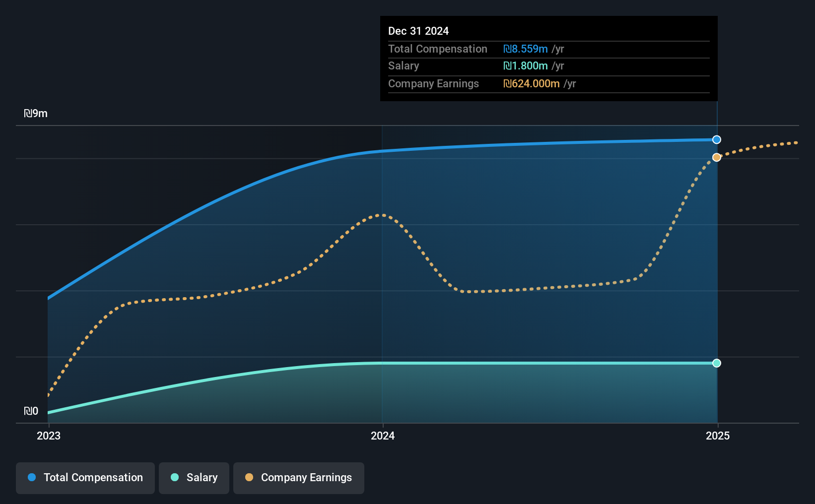
Task: Select the blue Total Compensation data point
Action: pyautogui.click(x=717, y=140)
